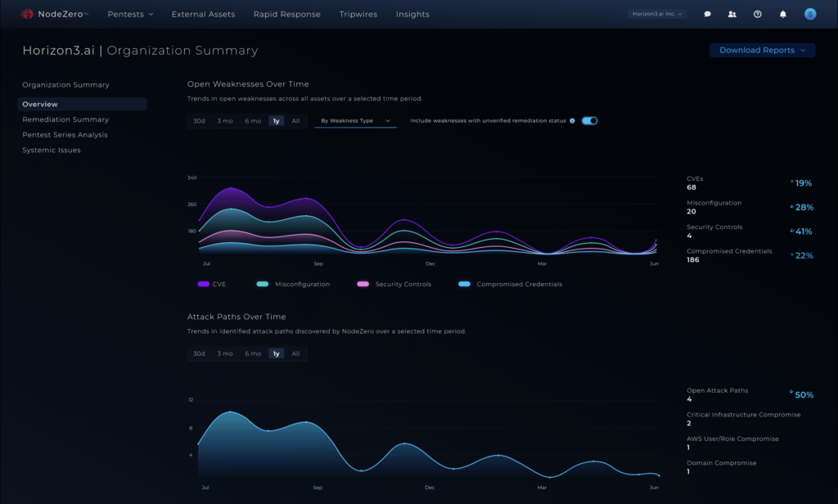The width and height of the screenshot is (838, 504).
Task: Open the notifications bell
Action: 783,15
